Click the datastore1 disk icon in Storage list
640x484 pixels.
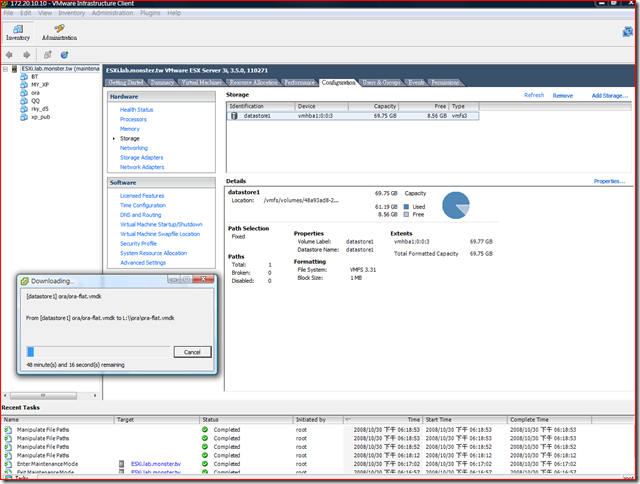[234, 116]
